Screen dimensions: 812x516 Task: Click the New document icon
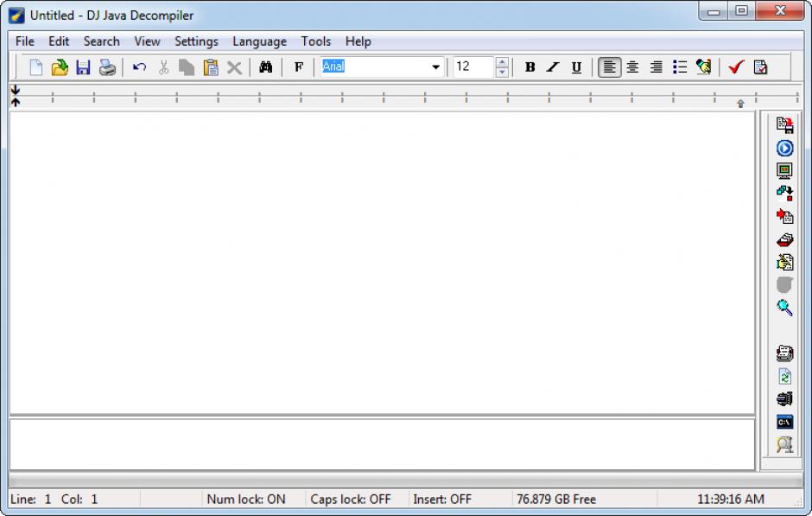(x=36, y=67)
